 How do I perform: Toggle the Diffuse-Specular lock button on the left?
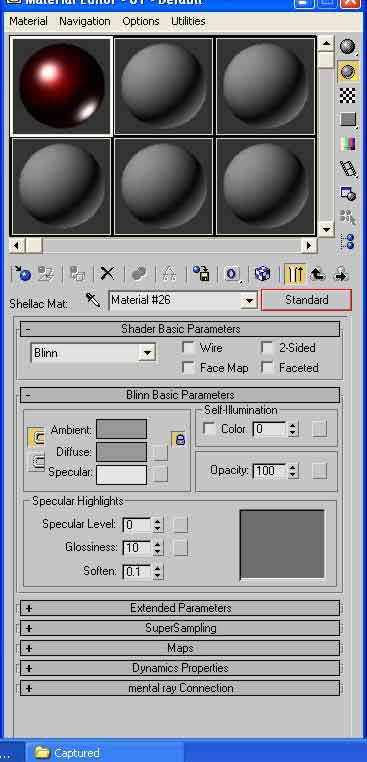click(x=36, y=462)
